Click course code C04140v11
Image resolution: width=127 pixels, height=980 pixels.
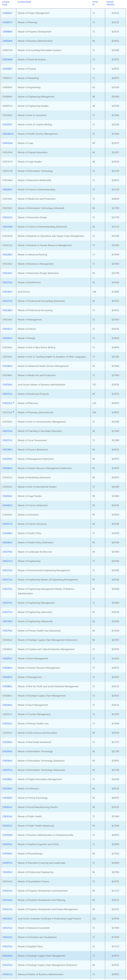(8, 134)
